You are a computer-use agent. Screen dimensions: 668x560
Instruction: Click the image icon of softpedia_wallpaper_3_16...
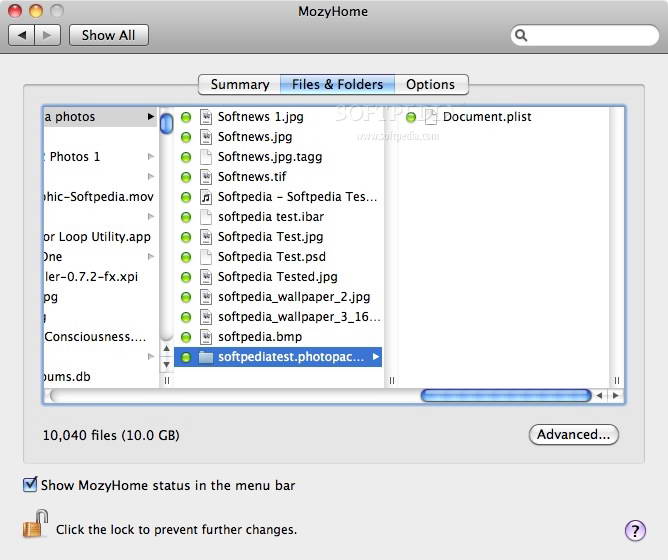(206, 317)
